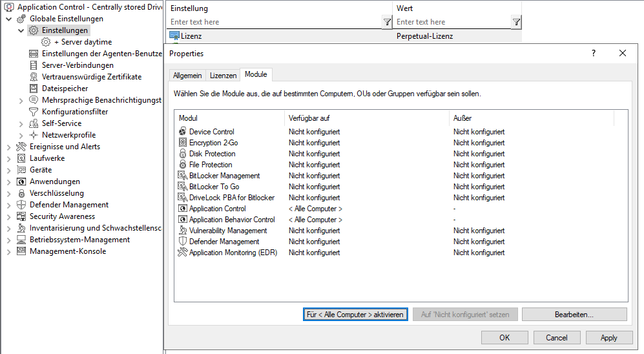644x354 pixels.
Task: Click the Dateispeicher icon in tree
Action: click(34, 88)
